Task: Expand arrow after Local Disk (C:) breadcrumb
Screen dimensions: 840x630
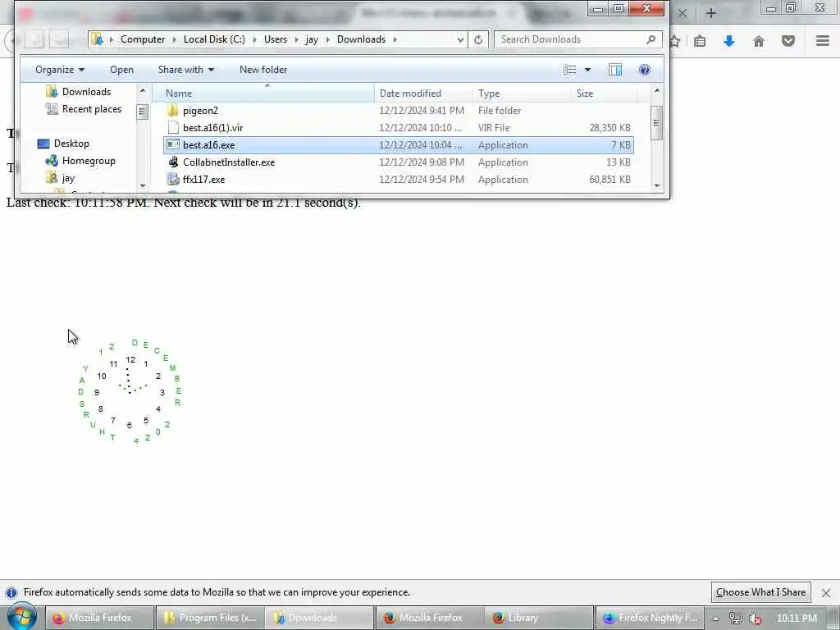Action: [254, 39]
